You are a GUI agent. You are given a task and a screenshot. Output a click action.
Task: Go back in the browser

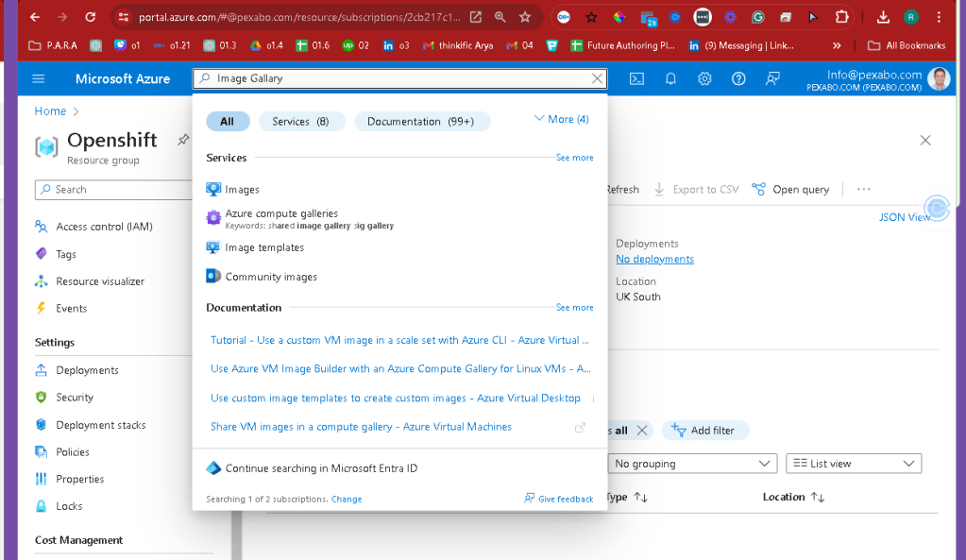tap(35, 17)
